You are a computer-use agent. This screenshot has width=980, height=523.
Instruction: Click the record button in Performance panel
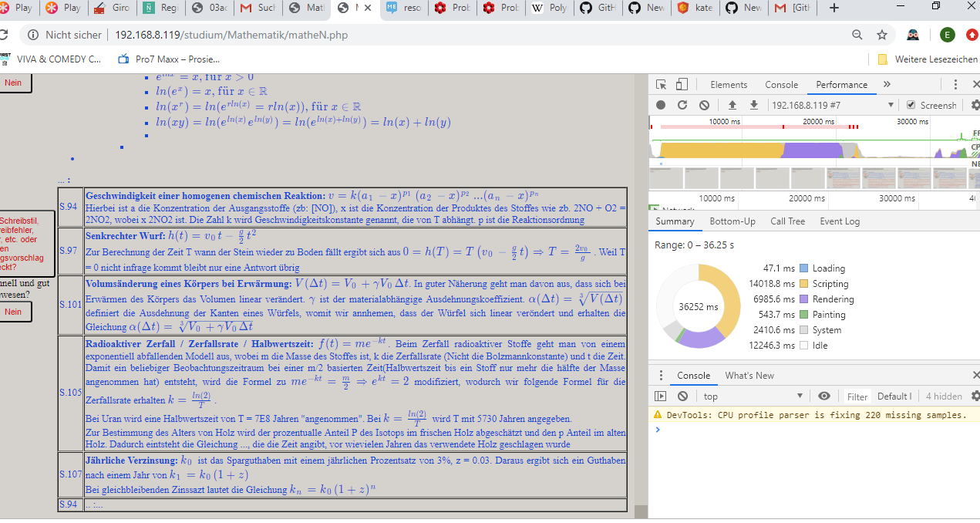[661, 105]
